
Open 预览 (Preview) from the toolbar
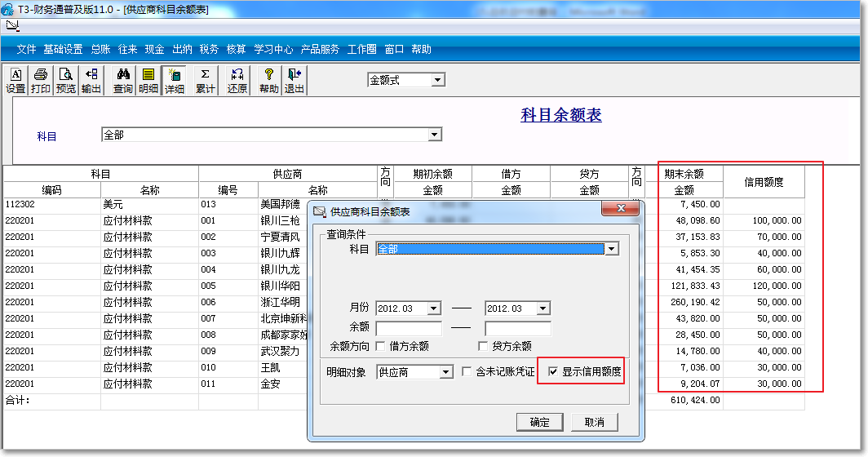(x=65, y=80)
